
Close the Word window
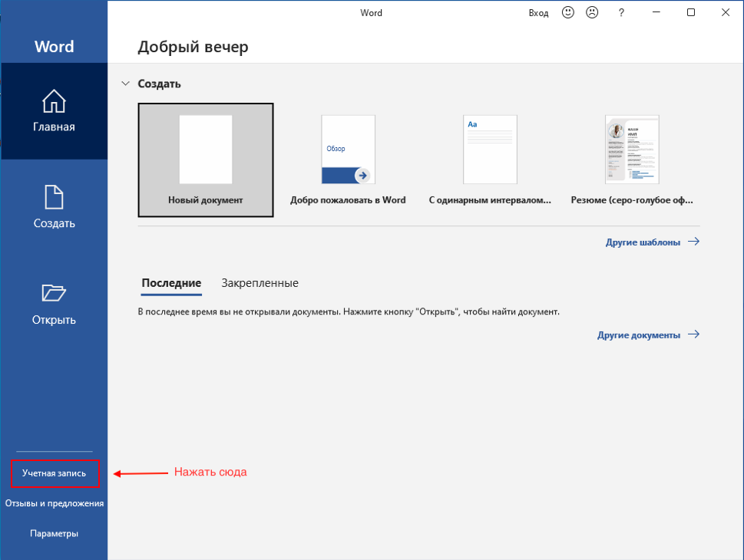click(x=726, y=12)
